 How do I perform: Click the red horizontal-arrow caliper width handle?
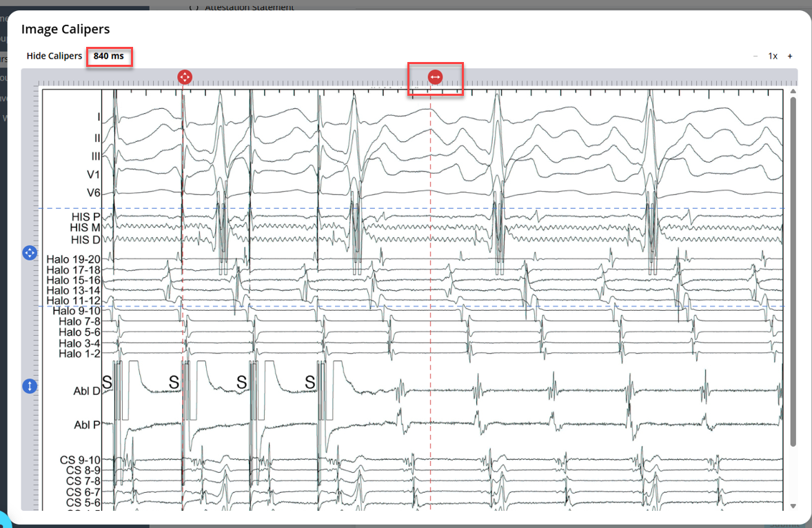pyautogui.click(x=435, y=77)
